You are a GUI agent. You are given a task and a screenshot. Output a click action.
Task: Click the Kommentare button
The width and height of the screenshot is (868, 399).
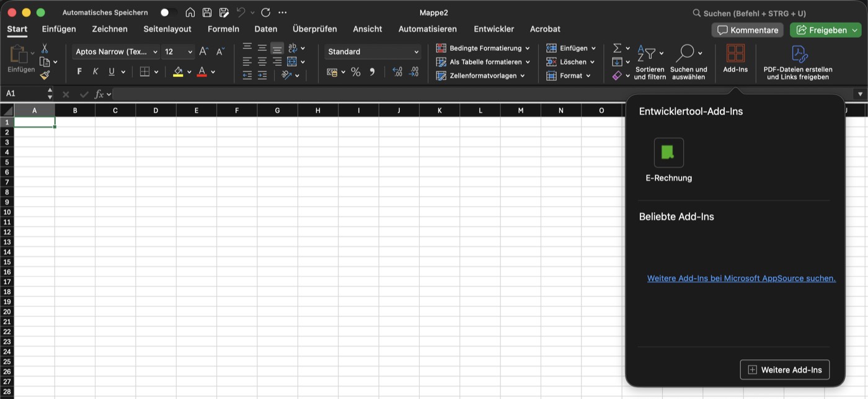coord(748,30)
